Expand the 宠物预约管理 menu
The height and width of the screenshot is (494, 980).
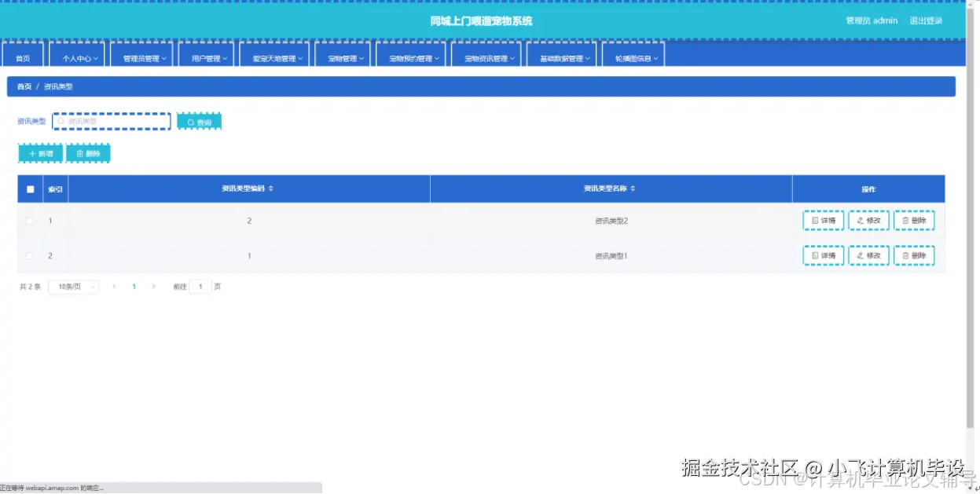click(411, 55)
